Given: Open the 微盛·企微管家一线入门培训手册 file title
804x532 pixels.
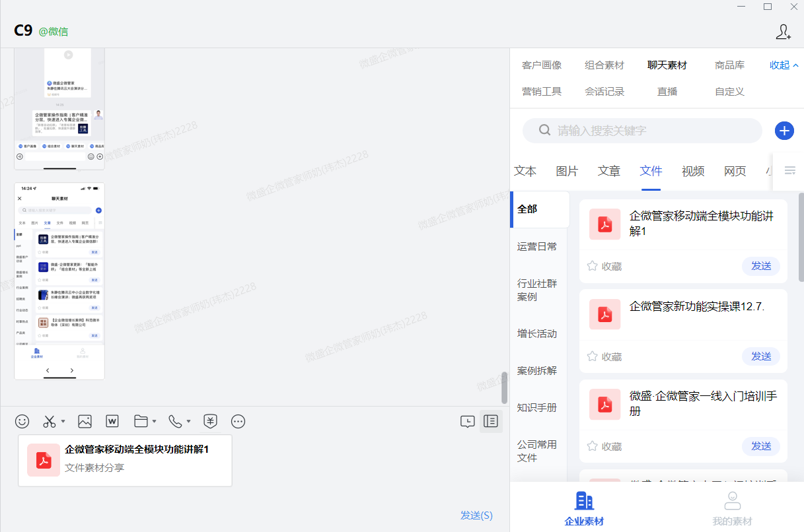Looking at the screenshot, I should pos(703,403).
